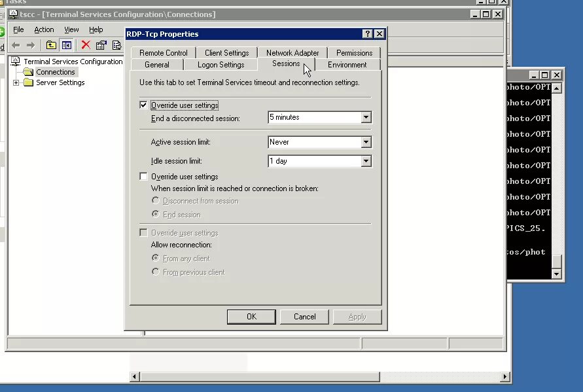Click the red X Delete toolbar icon
This screenshot has width=583, height=392.
tap(86, 45)
